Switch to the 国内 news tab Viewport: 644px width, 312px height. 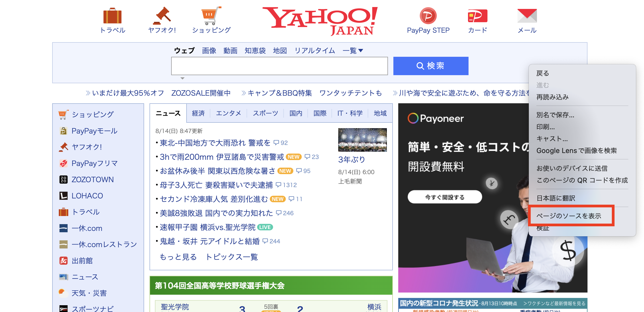coord(296,113)
